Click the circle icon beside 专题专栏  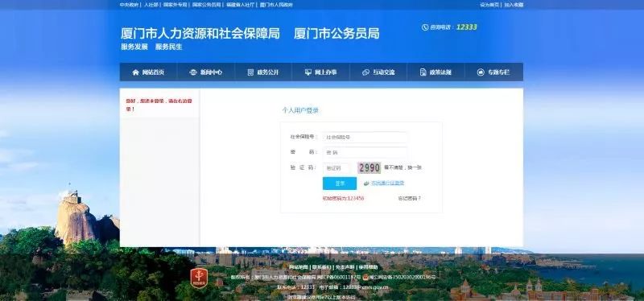click(481, 72)
